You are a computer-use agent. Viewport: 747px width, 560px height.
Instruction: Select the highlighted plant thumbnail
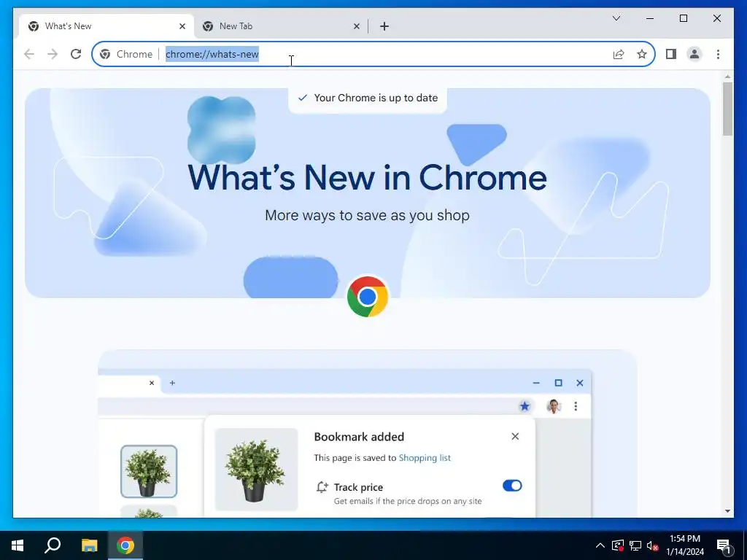[149, 472]
